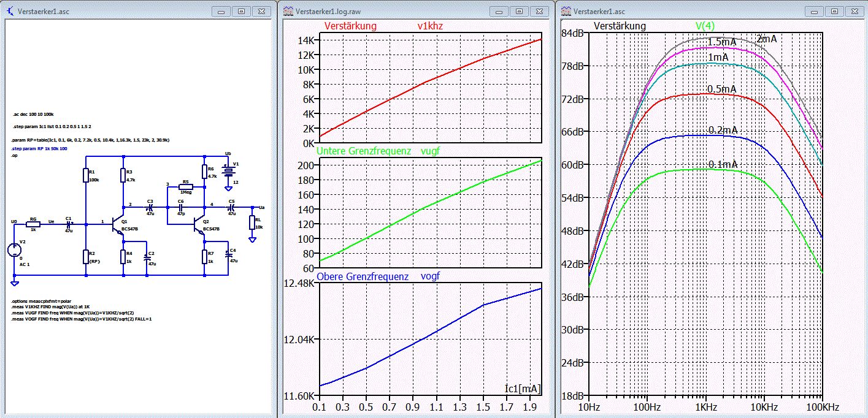Click the green vugf trace label
868x418 pixels.
pyautogui.click(x=432, y=150)
